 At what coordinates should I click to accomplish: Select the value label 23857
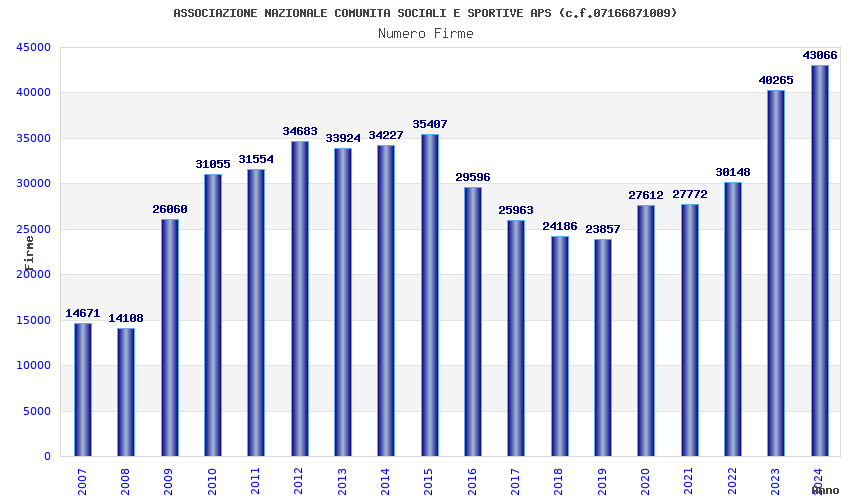[603, 229]
